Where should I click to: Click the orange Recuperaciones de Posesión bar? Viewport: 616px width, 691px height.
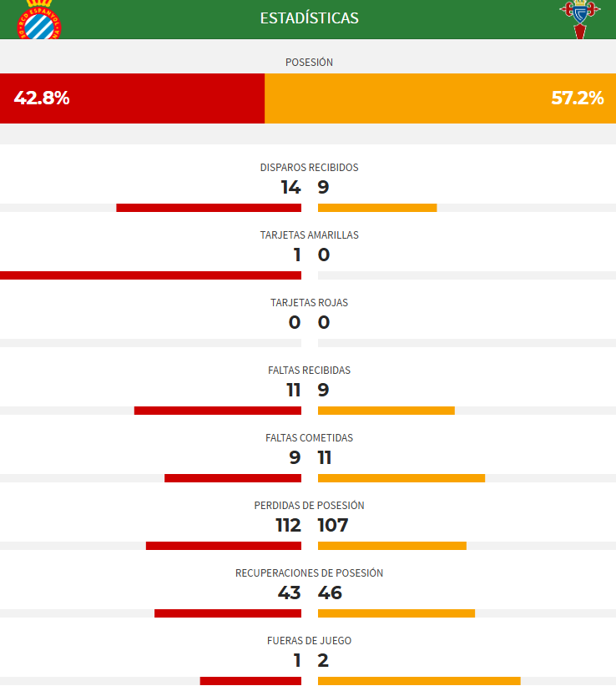coord(396,613)
